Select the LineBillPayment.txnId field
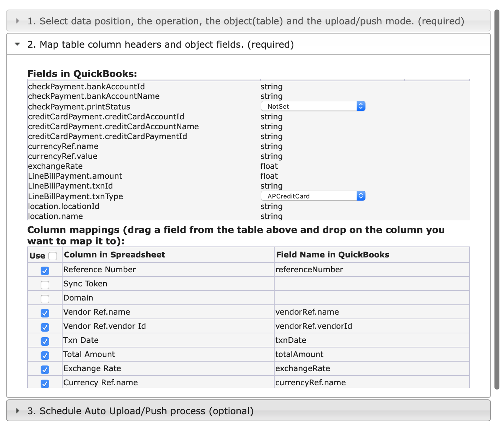 pyautogui.click(x=70, y=186)
